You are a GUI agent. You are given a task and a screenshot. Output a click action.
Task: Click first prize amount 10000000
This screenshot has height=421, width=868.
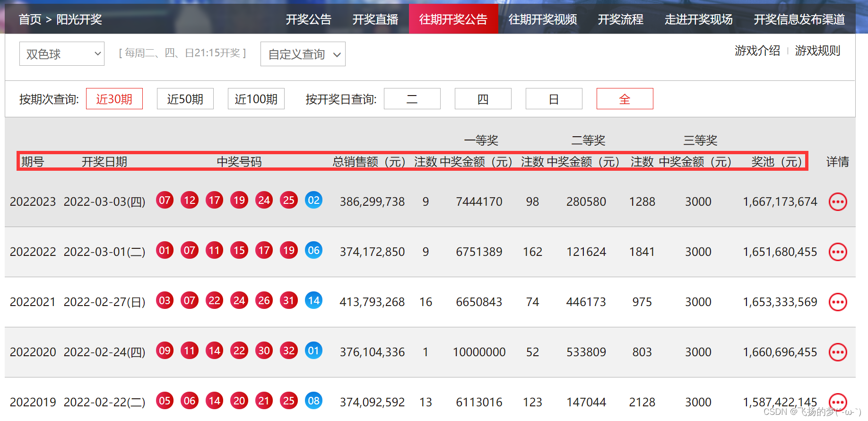point(479,352)
